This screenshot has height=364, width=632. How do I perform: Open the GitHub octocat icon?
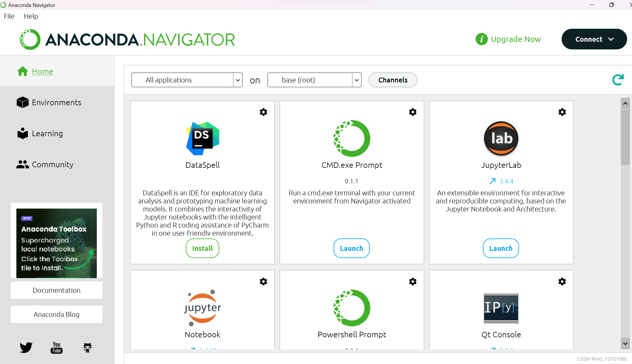point(87,347)
